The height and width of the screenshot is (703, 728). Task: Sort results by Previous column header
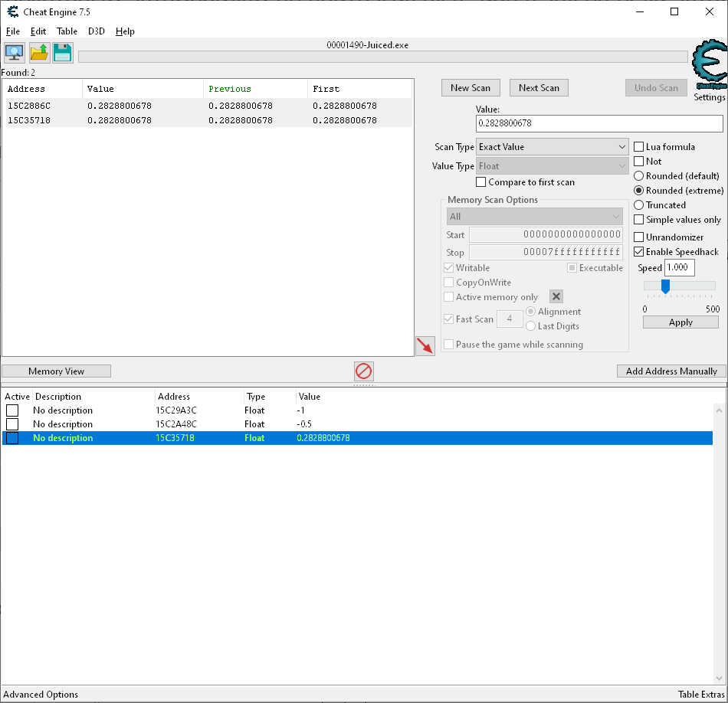click(x=255, y=89)
